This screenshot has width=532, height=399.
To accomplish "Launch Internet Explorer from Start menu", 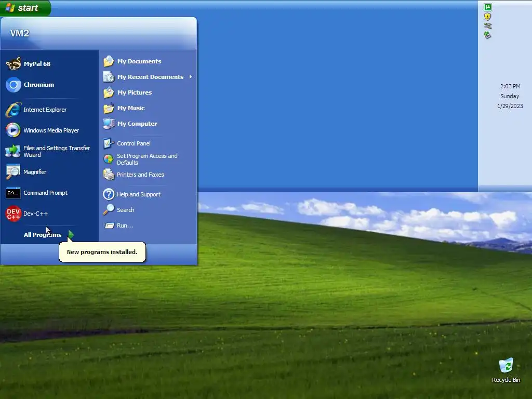I will tap(49, 110).
